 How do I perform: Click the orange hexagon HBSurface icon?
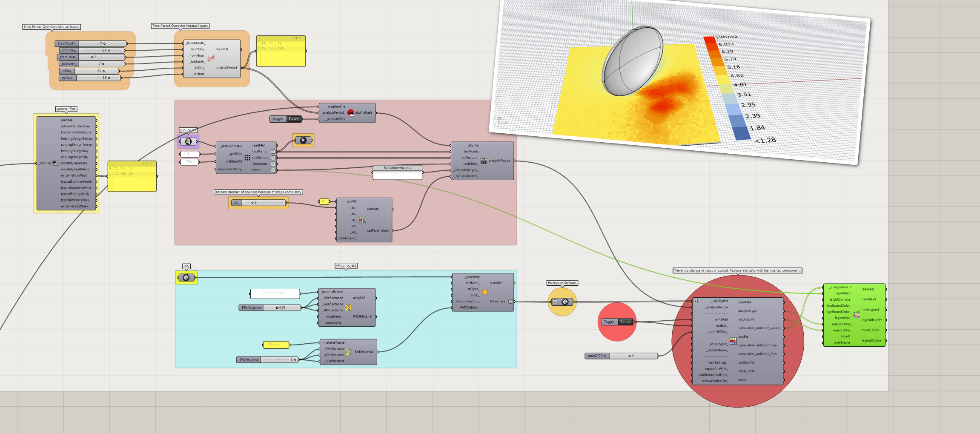484,292
